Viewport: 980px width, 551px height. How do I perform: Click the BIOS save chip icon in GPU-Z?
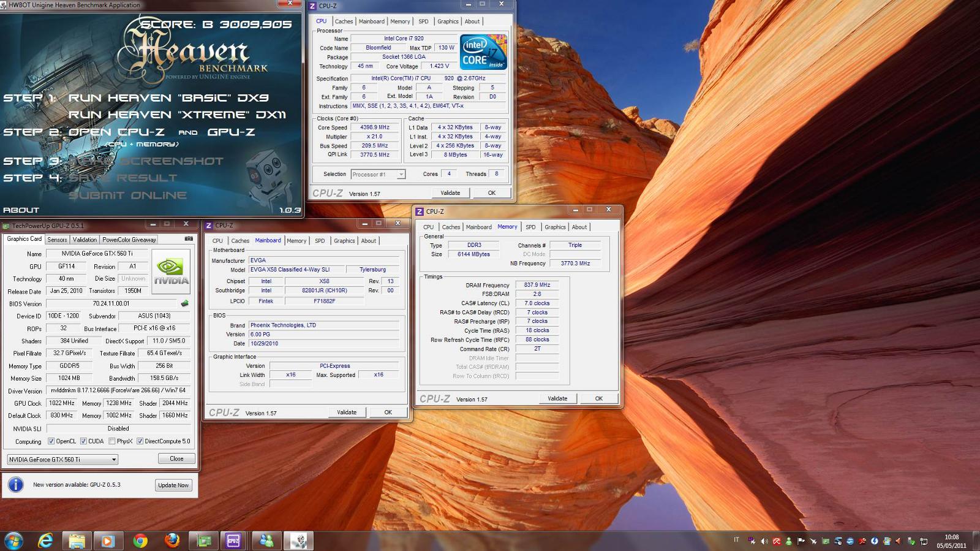pyautogui.click(x=184, y=303)
